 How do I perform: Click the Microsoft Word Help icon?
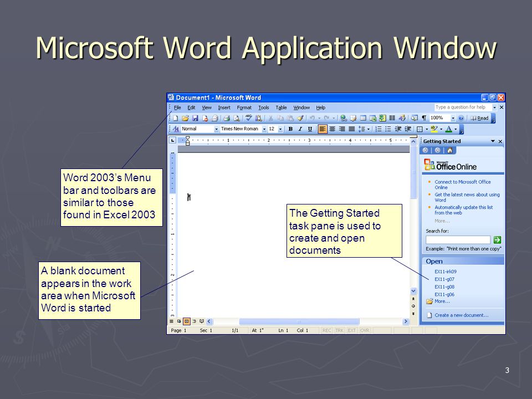[461, 118]
